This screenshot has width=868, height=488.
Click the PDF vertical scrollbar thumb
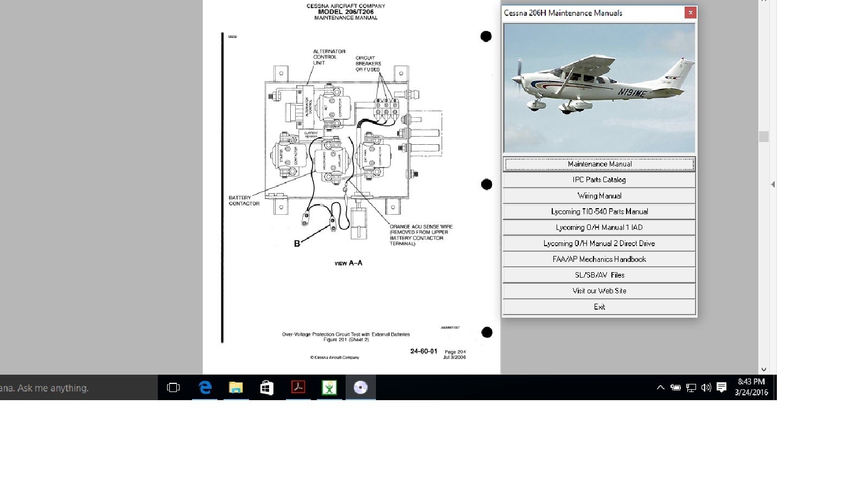[x=764, y=137]
